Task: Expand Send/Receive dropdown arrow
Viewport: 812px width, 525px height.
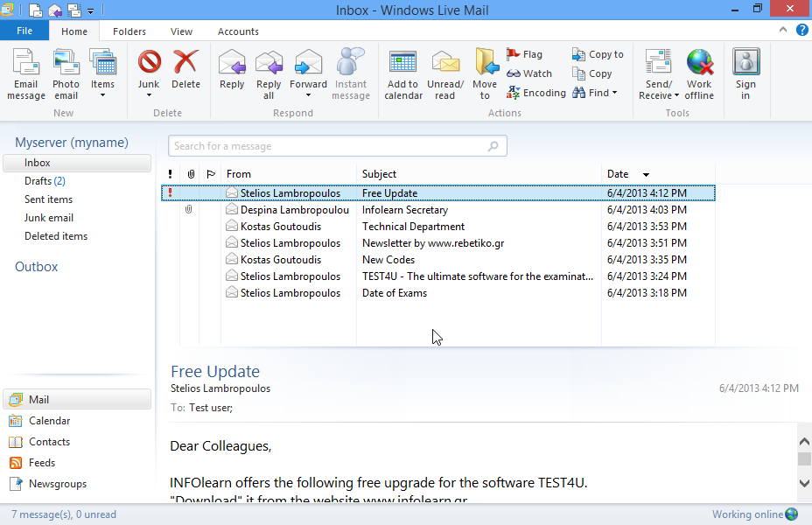Action: coord(676,95)
